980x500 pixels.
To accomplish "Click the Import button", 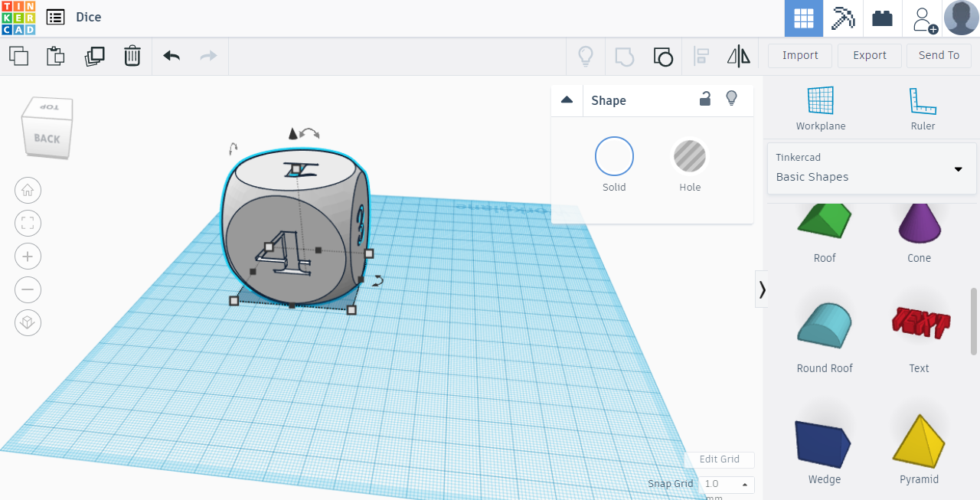I will click(800, 55).
